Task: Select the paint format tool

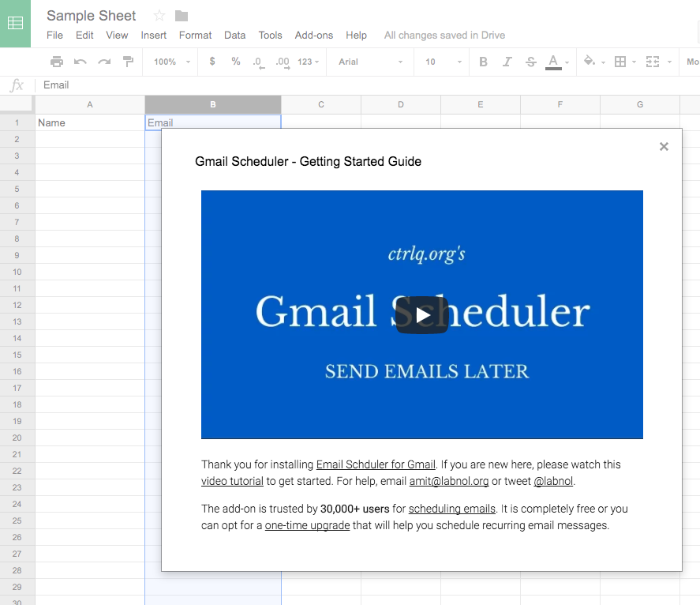Action: pos(128,62)
